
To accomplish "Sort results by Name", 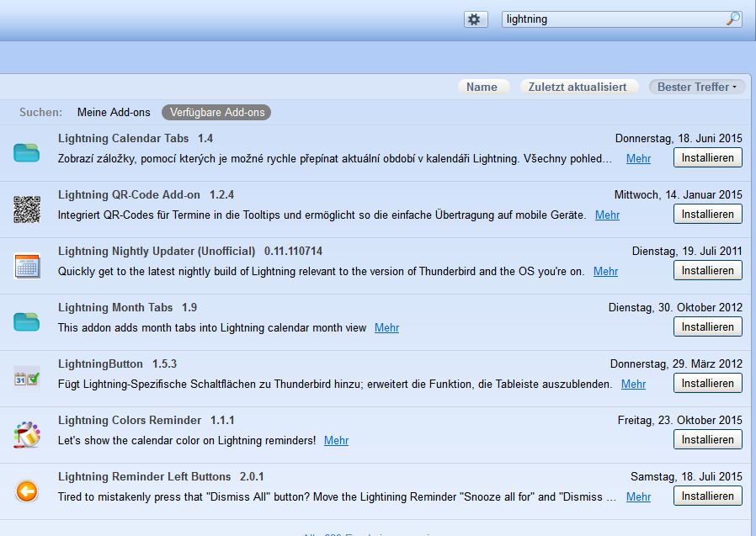I will [x=482, y=87].
